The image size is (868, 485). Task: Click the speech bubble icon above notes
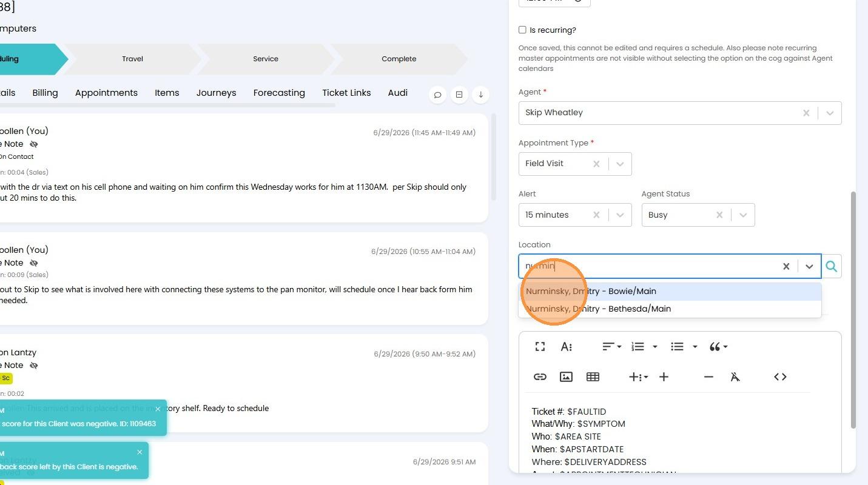tap(437, 95)
